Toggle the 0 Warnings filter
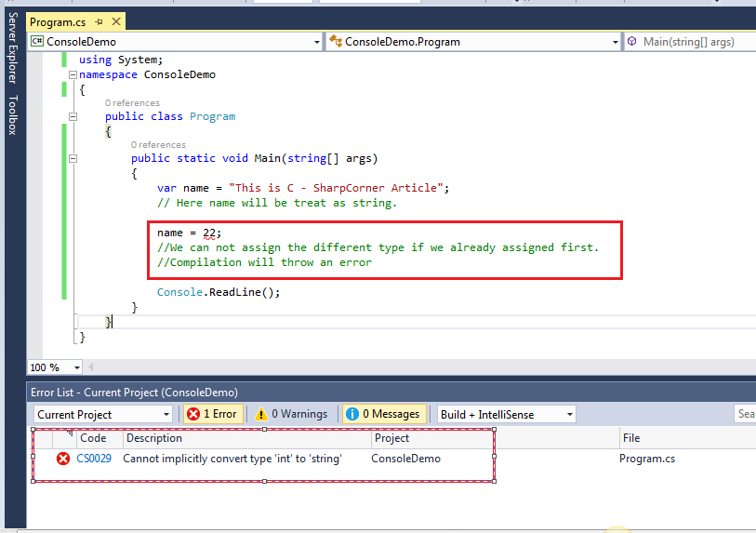This screenshot has height=533, width=756. pos(291,414)
